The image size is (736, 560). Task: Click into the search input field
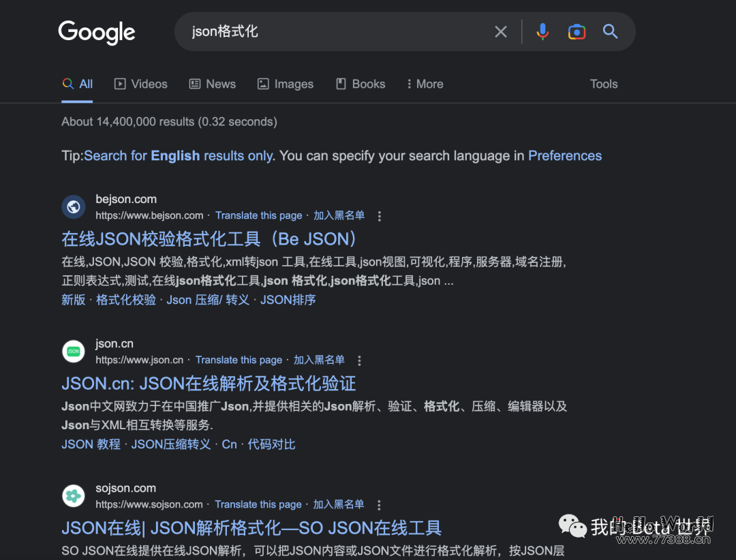334,32
